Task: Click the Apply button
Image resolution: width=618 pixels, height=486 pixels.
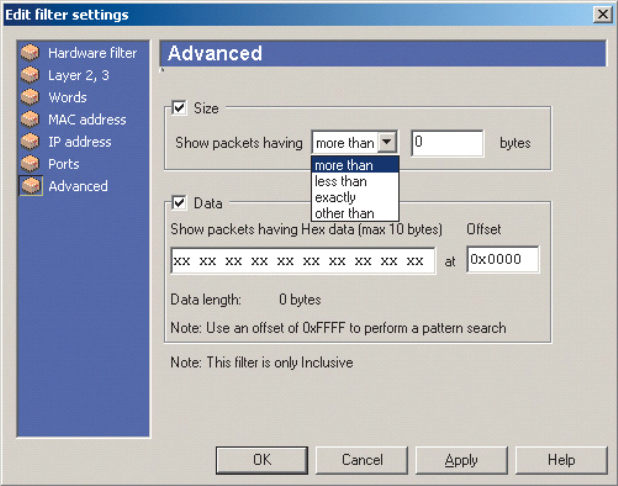Action: point(461,460)
